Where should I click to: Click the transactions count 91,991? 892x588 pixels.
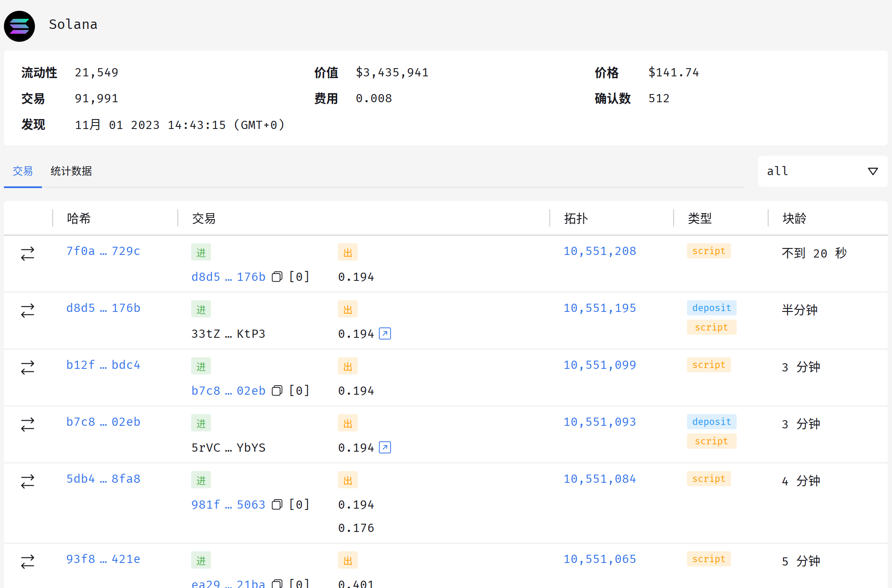(97, 98)
